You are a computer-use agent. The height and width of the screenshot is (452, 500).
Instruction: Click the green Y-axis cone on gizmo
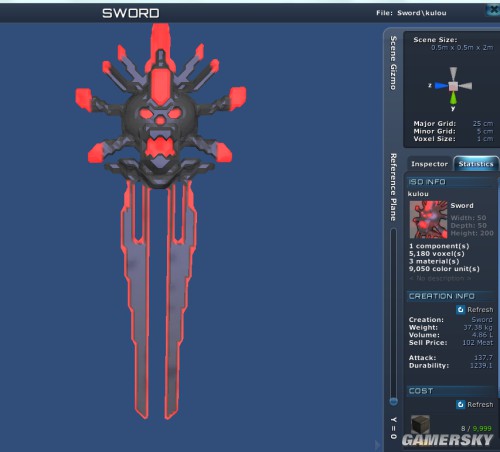click(453, 98)
